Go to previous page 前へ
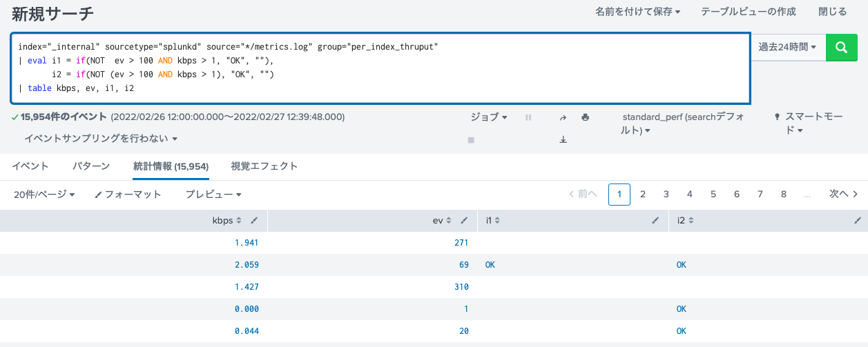 point(583,195)
